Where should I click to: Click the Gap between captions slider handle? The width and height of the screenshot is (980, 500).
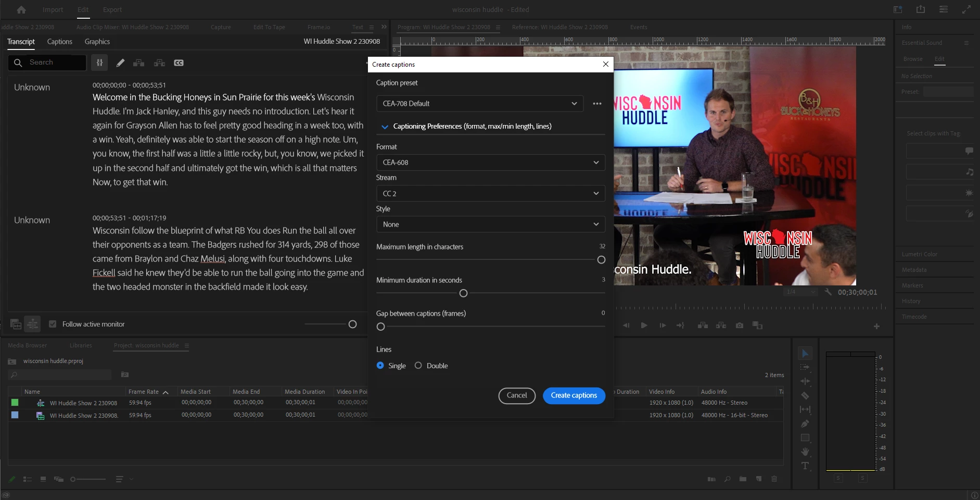pos(380,327)
